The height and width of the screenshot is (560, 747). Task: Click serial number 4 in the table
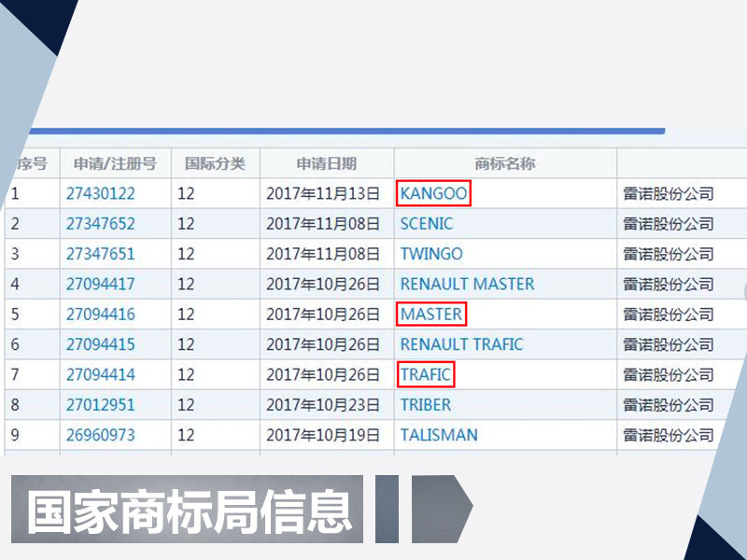[15, 284]
